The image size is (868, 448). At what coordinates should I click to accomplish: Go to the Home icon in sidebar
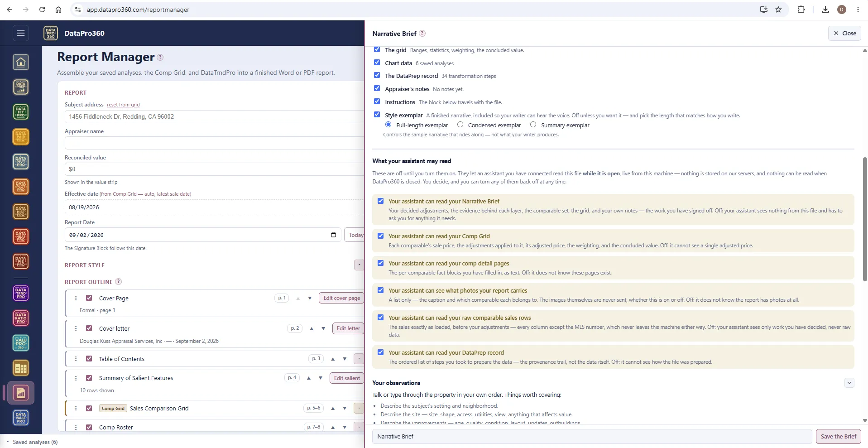21,62
